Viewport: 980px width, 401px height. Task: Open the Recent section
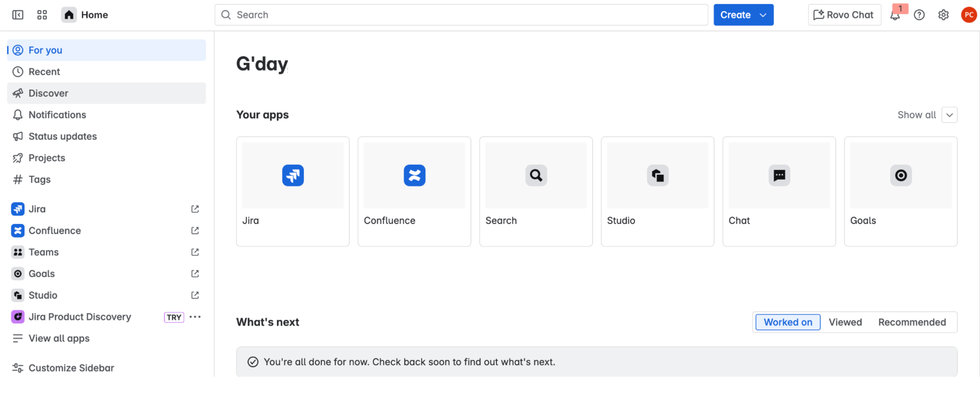44,72
